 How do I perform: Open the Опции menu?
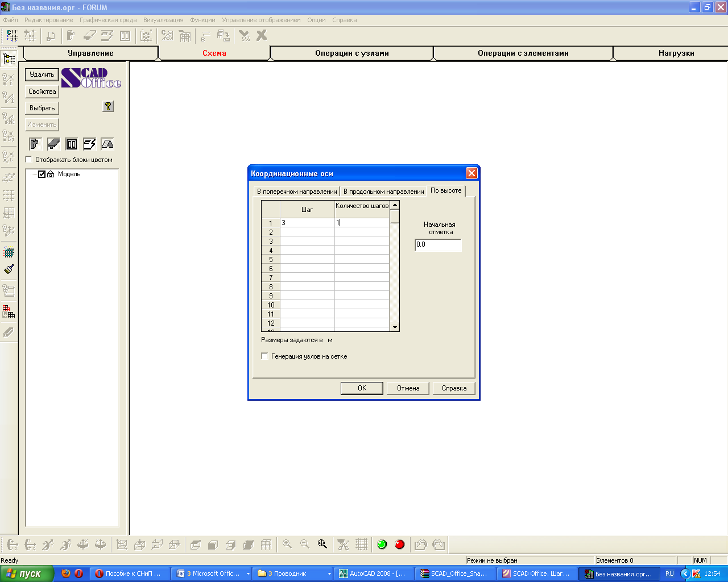click(316, 20)
